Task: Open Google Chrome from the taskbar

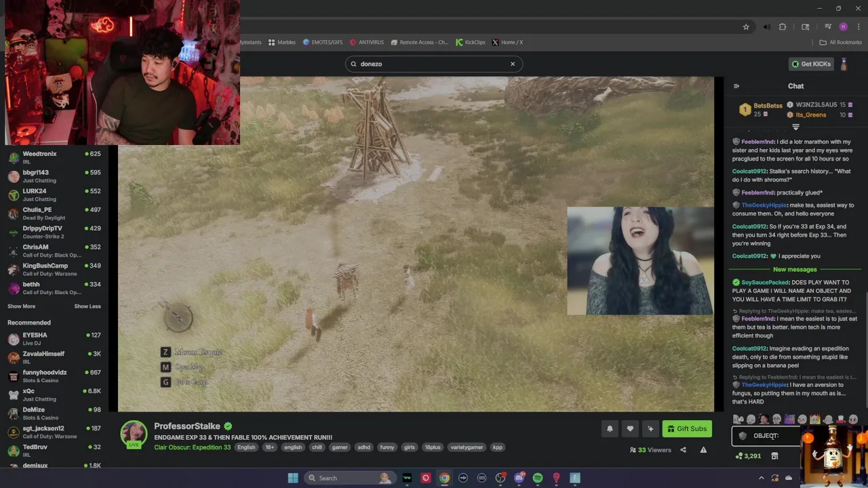Action: [444, 478]
